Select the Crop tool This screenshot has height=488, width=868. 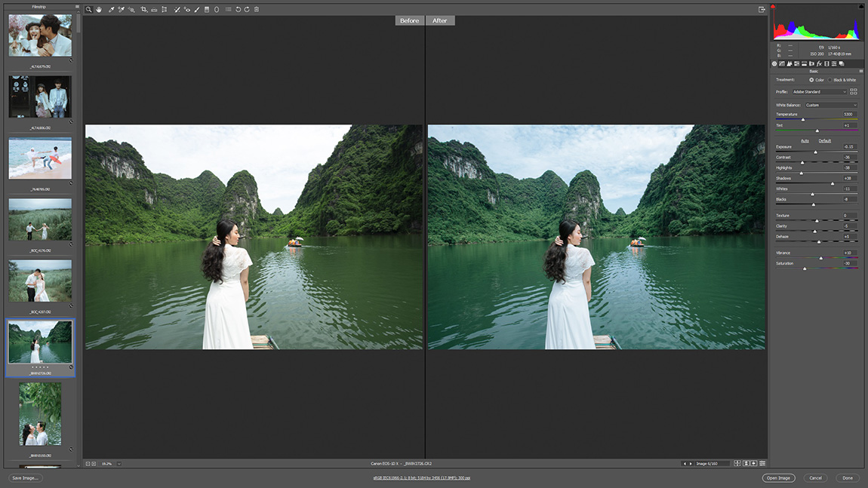tap(144, 9)
